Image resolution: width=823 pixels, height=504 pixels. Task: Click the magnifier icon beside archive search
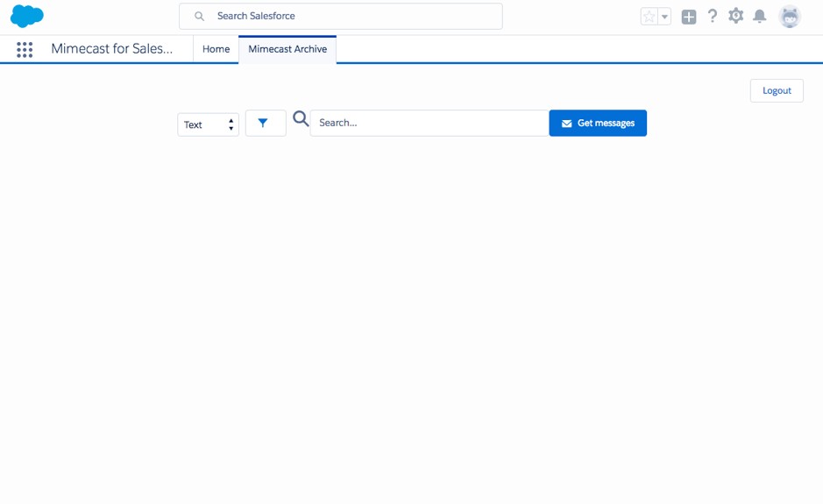click(301, 118)
